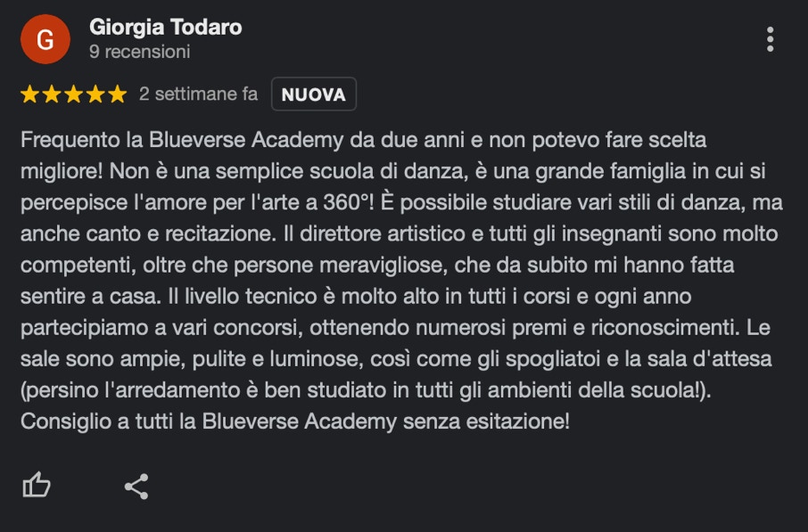808x532 pixels.
Task: Click the orange G profile avatar
Action: [x=45, y=39]
